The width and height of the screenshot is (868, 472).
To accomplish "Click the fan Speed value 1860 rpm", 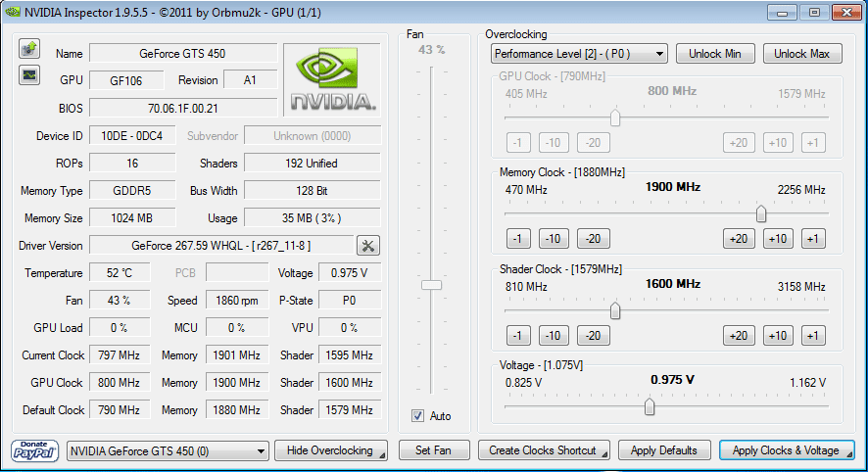I will [237, 301].
